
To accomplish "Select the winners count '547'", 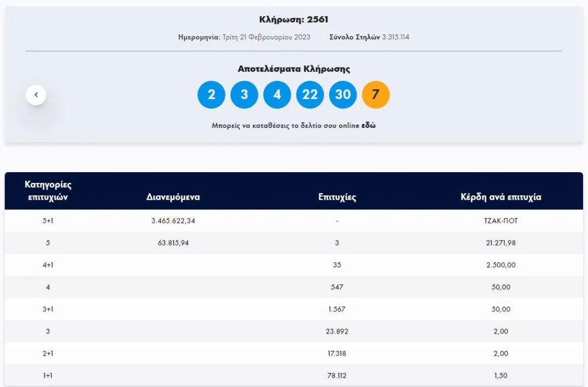I will (x=337, y=287).
